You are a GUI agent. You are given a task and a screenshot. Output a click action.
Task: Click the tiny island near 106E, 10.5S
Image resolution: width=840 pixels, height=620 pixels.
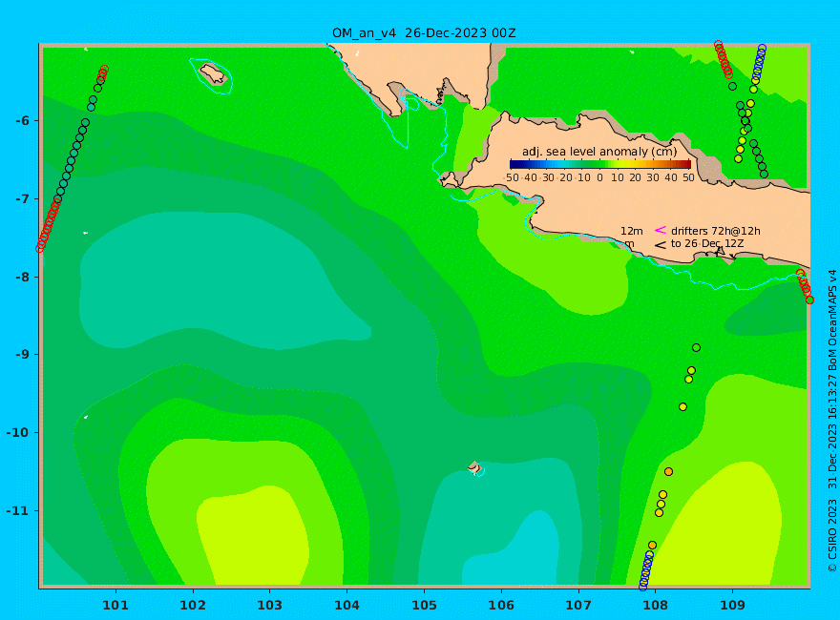474,466
